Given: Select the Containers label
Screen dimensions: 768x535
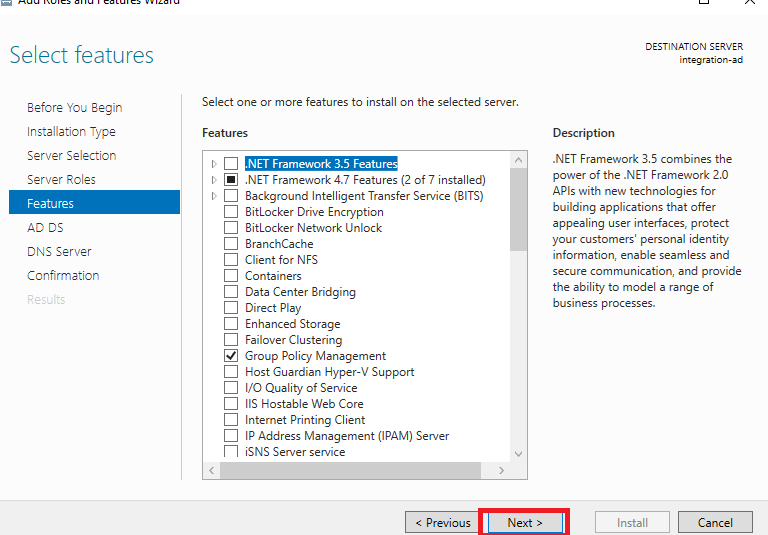Looking at the screenshot, I should coord(273,276).
